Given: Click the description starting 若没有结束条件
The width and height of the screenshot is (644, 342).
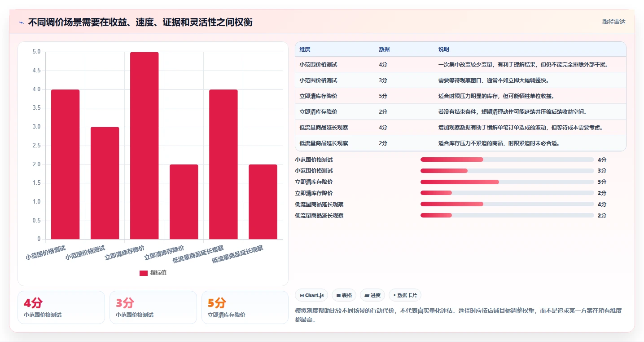Looking at the screenshot, I should [x=513, y=112].
